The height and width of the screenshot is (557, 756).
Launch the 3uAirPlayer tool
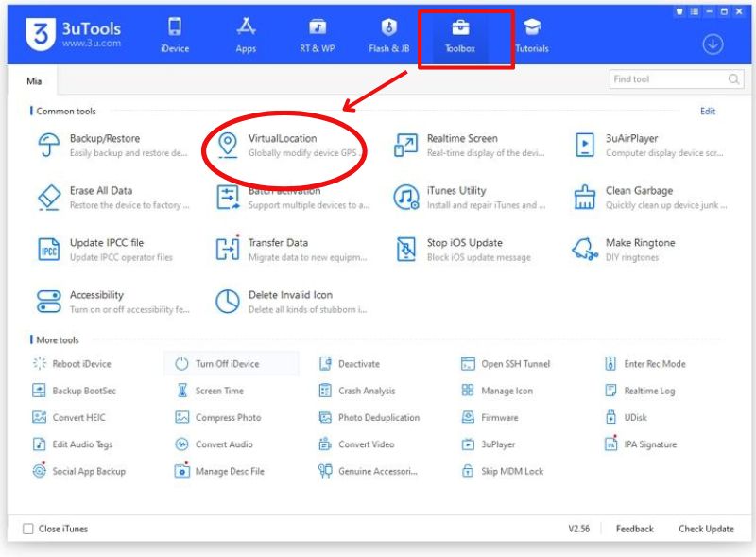(x=649, y=146)
